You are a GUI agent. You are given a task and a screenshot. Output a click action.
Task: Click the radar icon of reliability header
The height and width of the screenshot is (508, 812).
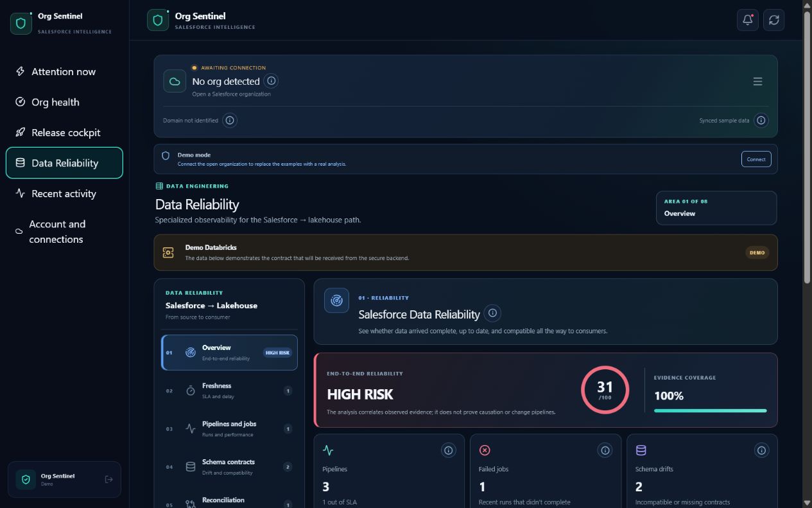[336, 300]
